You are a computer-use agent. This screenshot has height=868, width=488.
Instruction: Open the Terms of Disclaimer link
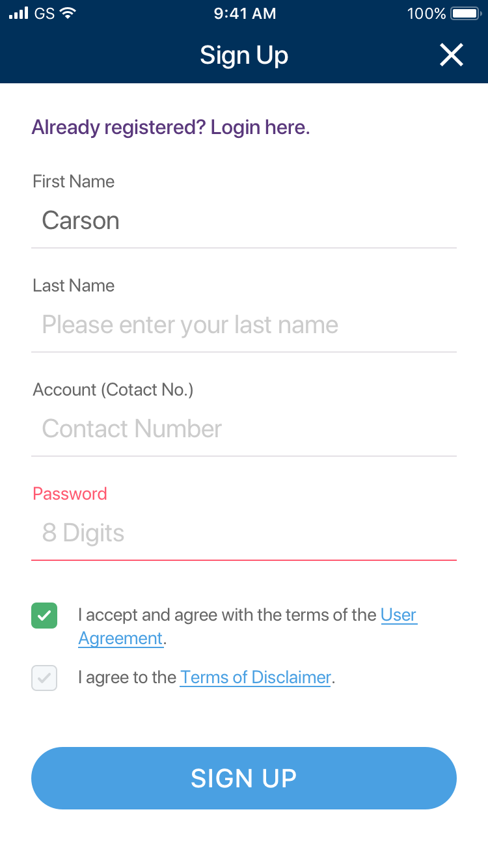click(x=255, y=677)
